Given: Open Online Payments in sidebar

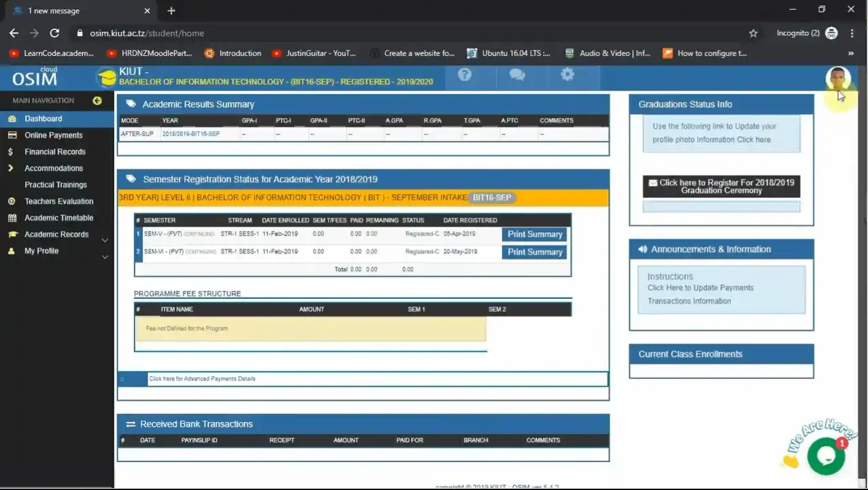Looking at the screenshot, I should (54, 135).
